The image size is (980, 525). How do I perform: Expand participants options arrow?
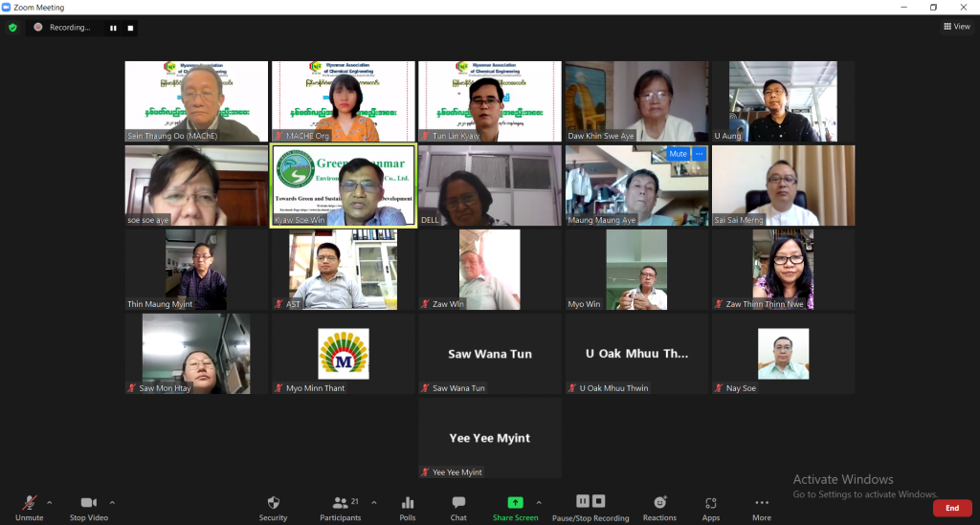click(374, 502)
